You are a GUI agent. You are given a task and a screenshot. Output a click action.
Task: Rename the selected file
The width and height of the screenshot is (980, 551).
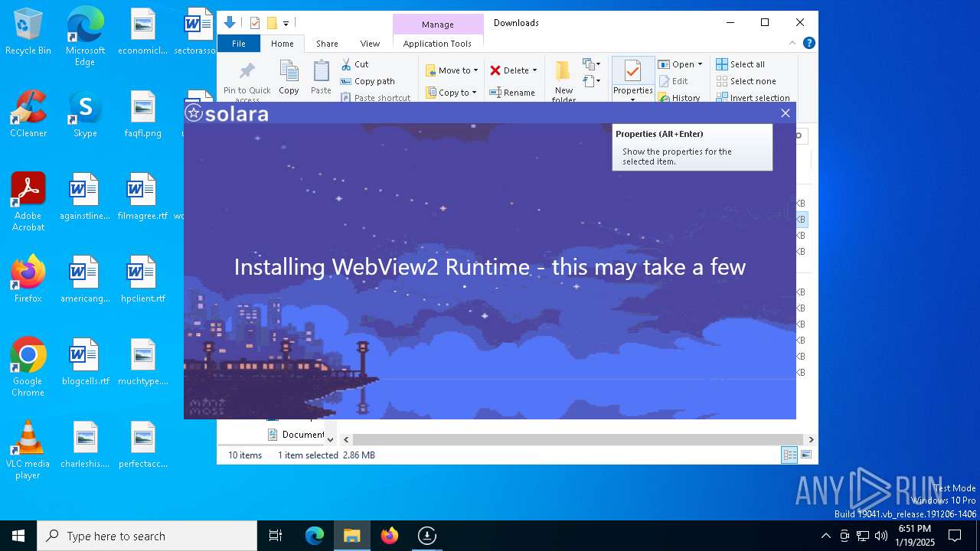coord(512,93)
